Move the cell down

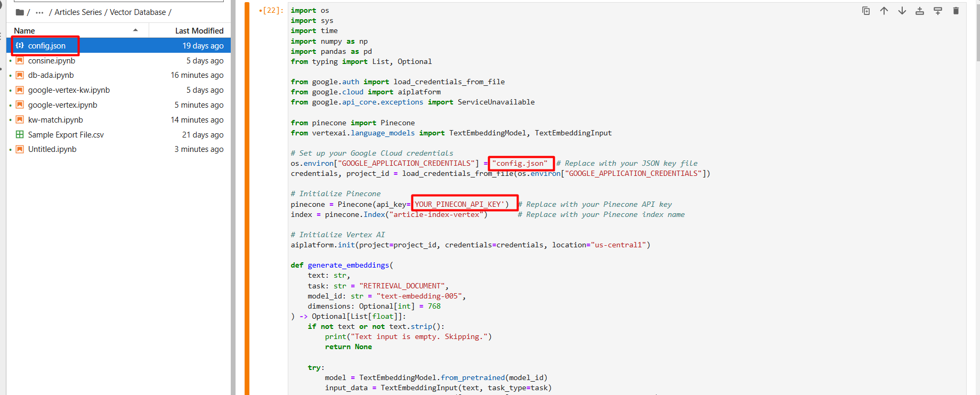(x=902, y=11)
